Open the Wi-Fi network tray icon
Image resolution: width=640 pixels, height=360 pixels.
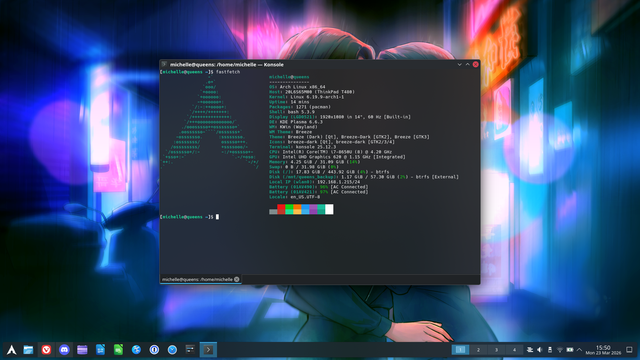(560, 350)
